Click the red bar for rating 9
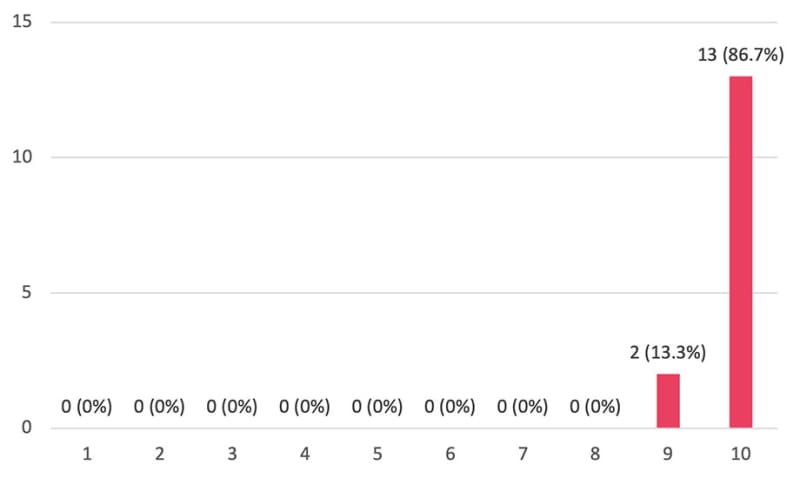The width and height of the screenshot is (800, 478). click(x=668, y=401)
